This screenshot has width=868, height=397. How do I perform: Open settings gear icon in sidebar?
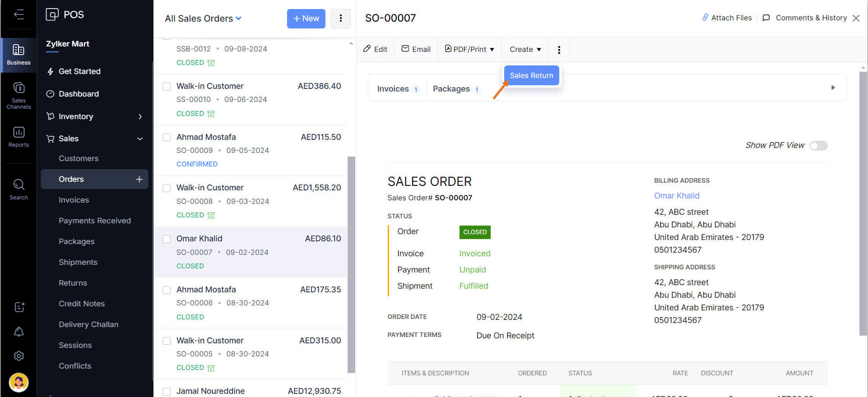[x=19, y=356]
